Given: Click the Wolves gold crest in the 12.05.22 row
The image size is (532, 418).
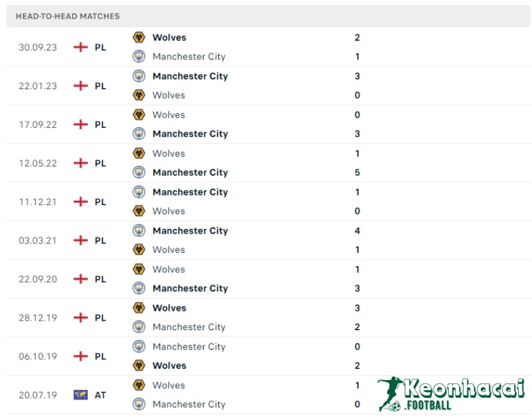Looking at the screenshot, I should tap(139, 153).
